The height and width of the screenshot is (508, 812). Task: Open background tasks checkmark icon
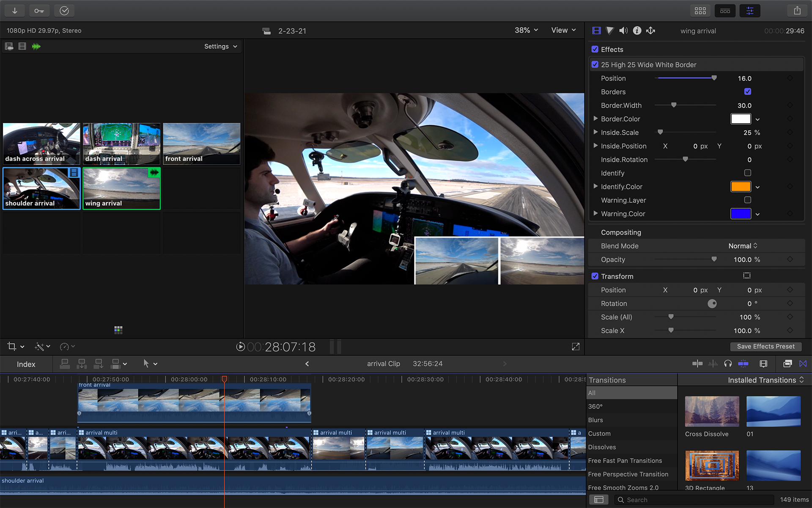(x=64, y=11)
